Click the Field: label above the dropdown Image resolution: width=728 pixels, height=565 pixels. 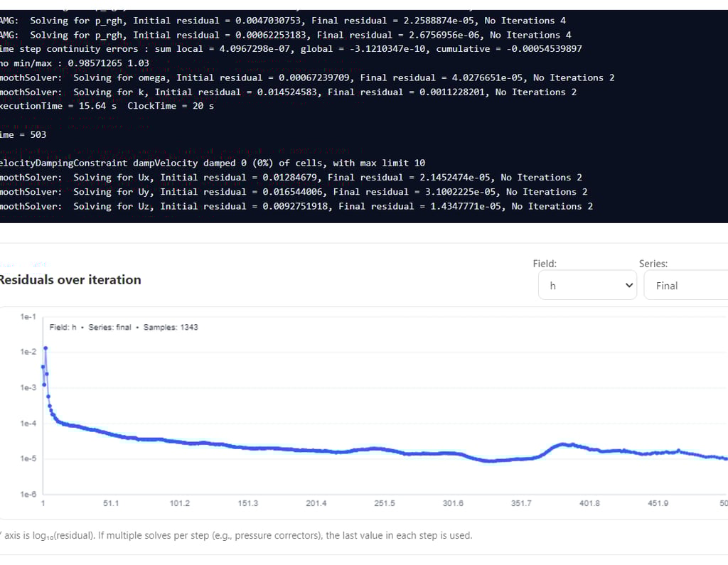[x=545, y=264]
